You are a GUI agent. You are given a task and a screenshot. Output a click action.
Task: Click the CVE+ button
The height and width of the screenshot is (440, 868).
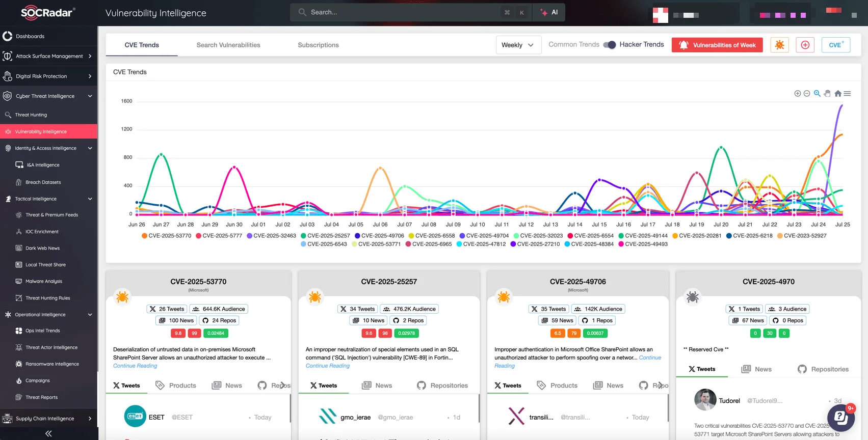[x=836, y=45]
